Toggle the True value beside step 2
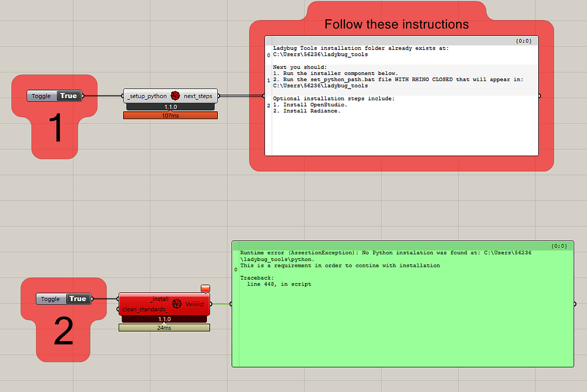 pyautogui.click(x=78, y=299)
